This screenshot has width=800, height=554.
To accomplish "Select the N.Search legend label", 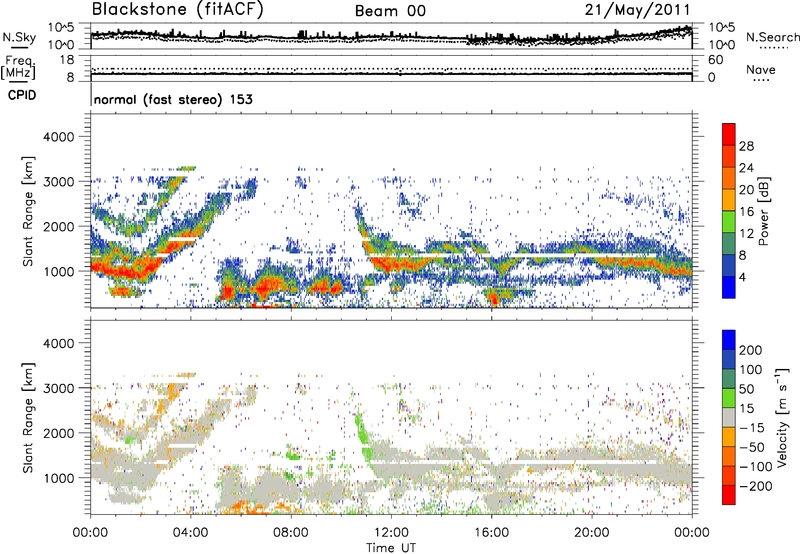I will (x=772, y=37).
